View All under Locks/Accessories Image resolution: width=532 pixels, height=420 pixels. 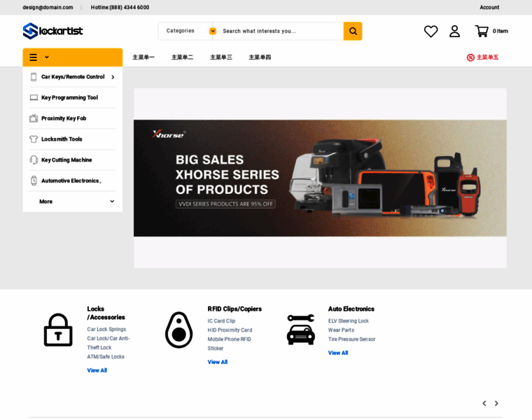point(97,370)
